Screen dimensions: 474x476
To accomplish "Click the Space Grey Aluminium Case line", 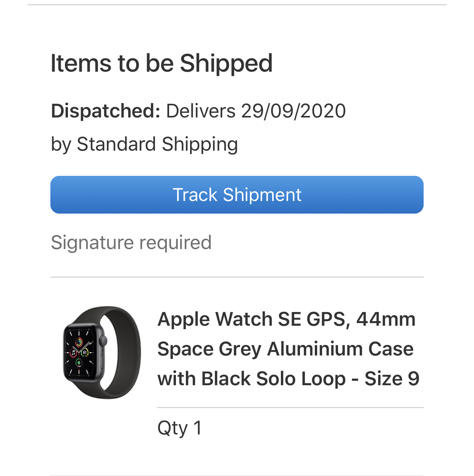I will pos(285,349).
